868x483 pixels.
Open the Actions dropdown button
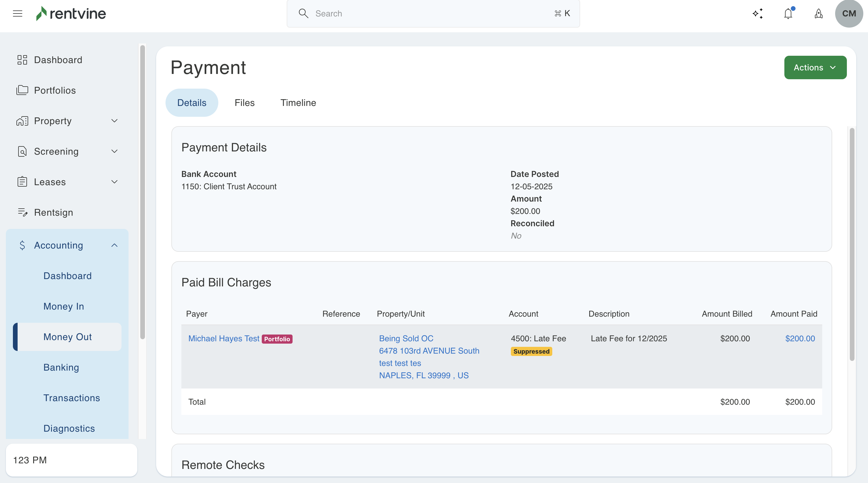coord(815,67)
